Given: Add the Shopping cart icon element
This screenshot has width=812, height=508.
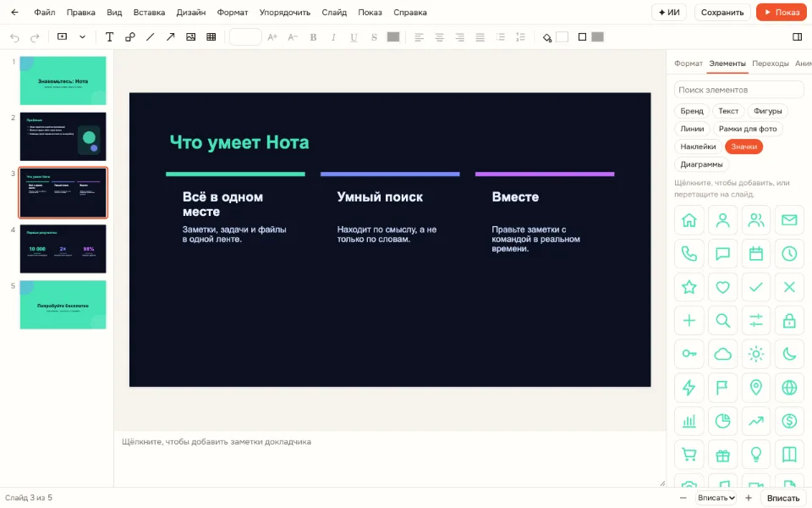Looking at the screenshot, I should click(689, 455).
